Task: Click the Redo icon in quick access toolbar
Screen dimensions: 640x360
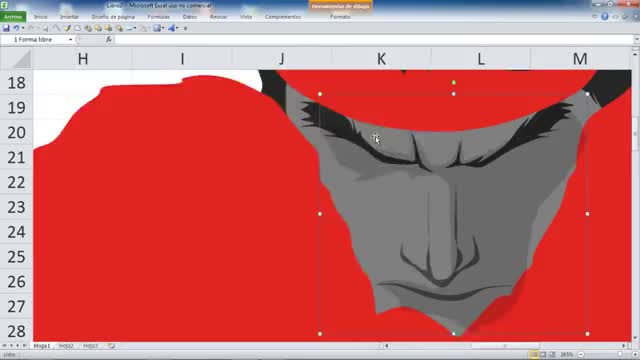Action: 31,28
